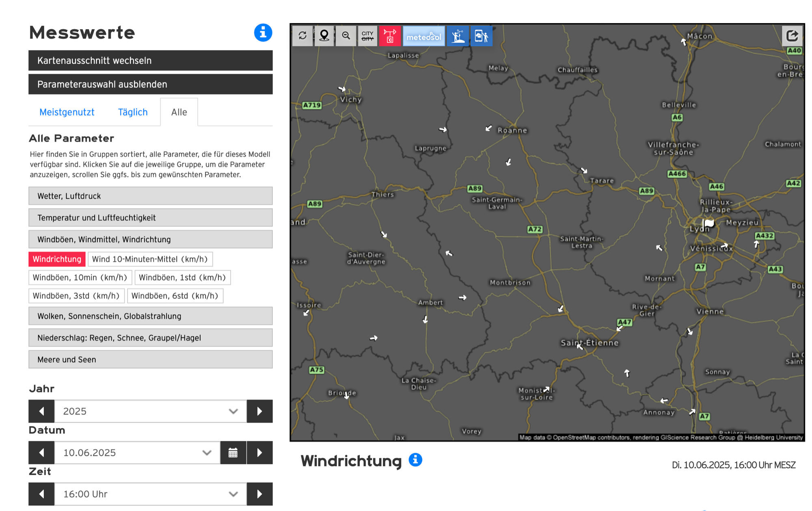Click the info icon beside Windrichtung
Image resolution: width=812 pixels, height=511 pixels.
(x=415, y=460)
